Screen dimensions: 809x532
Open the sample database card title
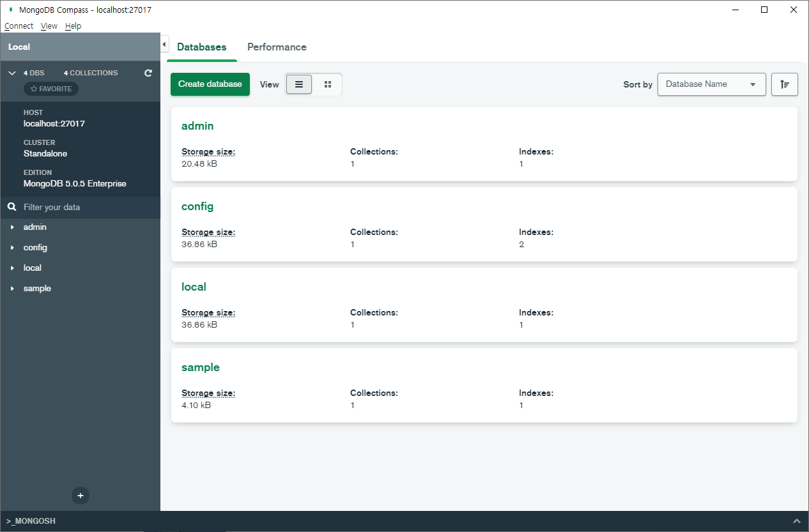click(x=201, y=368)
